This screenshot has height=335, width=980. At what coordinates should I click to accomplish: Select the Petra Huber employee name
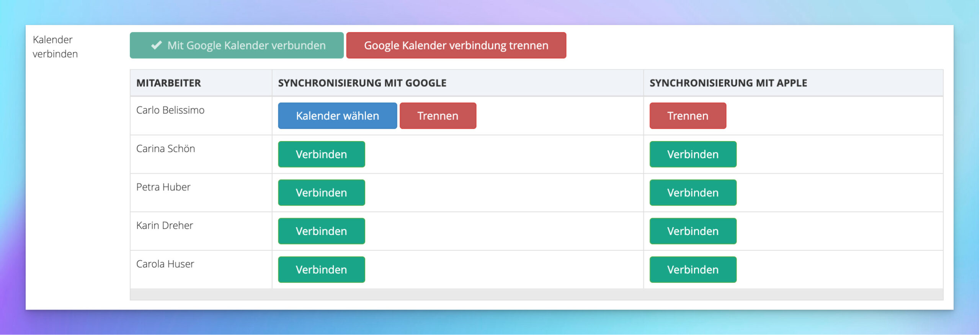coord(163,187)
